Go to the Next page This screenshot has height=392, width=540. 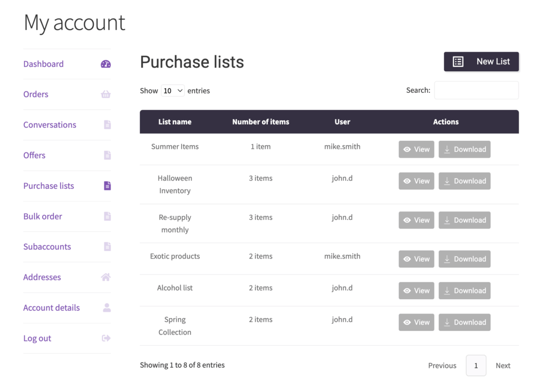pos(503,366)
